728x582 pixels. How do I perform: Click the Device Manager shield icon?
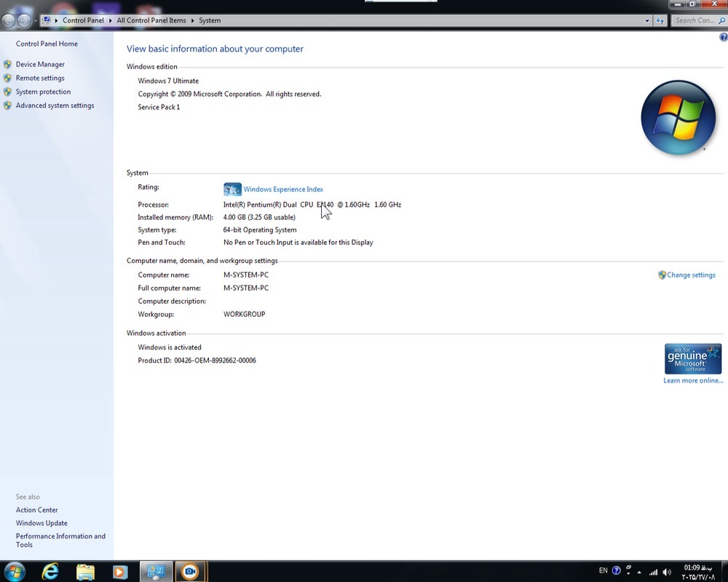coord(7,64)
